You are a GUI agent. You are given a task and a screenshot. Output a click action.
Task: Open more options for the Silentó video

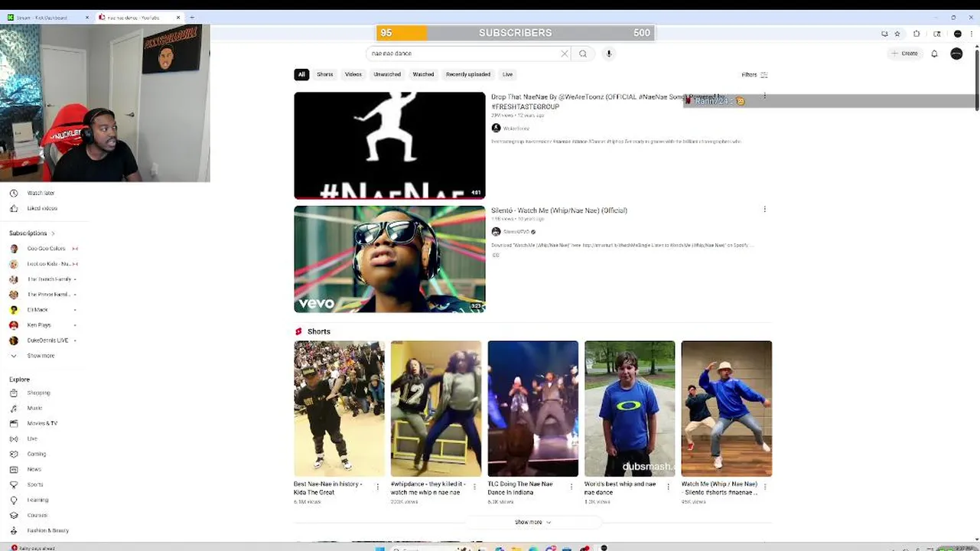click(764, 209)
